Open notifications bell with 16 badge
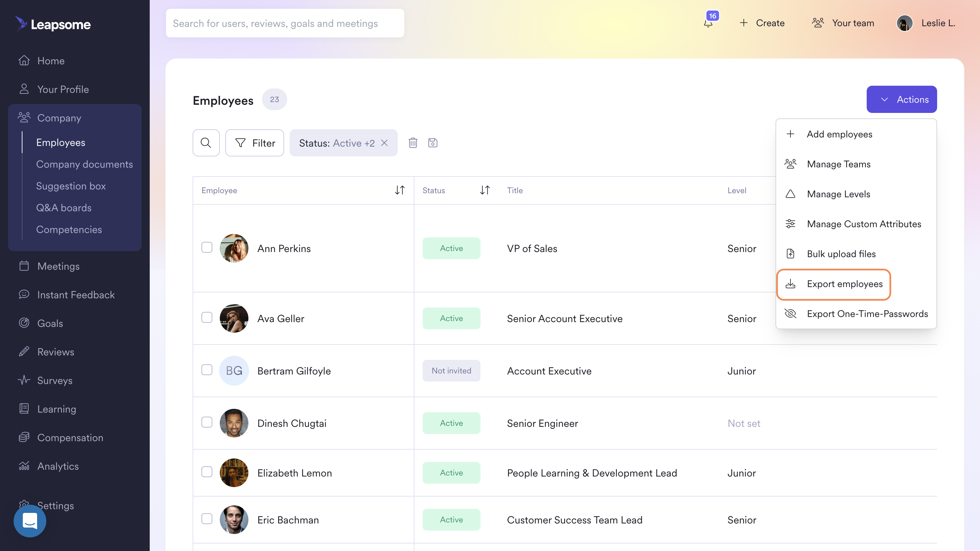This screenshot has width=980, height=551. 708,22
